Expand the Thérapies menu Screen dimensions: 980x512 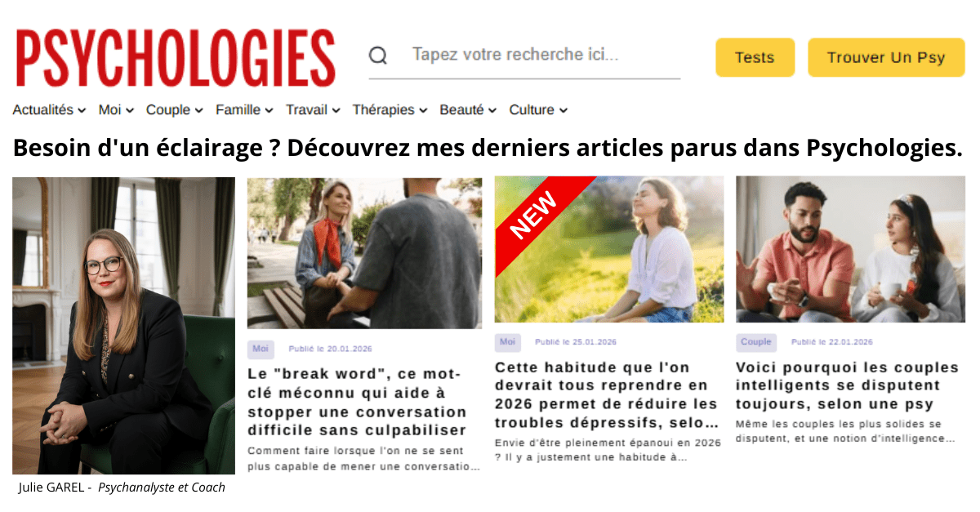pyautogui.click(x=390, y=109)
